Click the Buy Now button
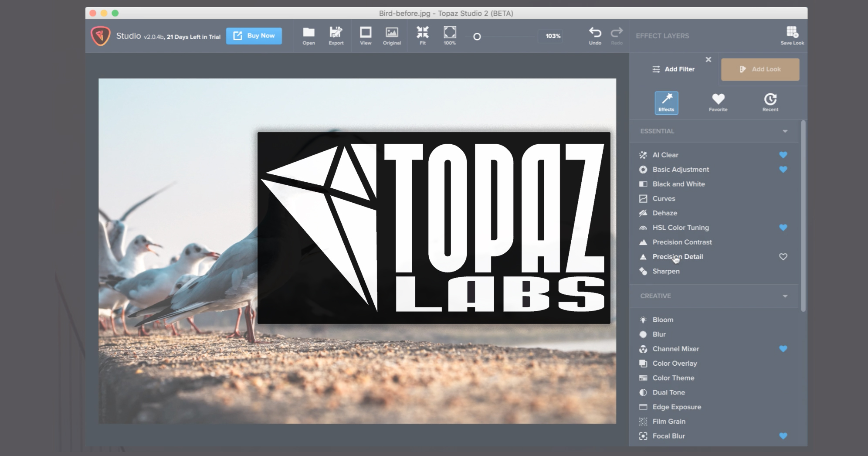868x456 pixels. coord(254,36)
